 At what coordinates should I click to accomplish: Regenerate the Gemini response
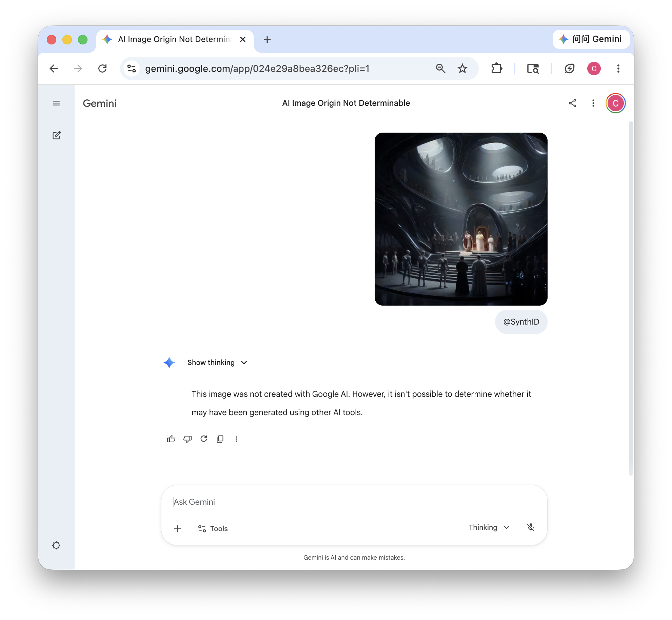coord(204,439)
